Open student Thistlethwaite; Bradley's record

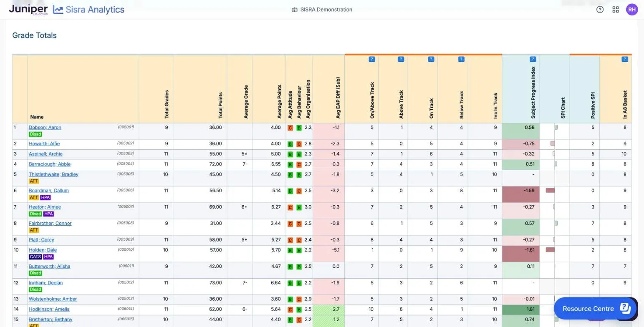53,174
